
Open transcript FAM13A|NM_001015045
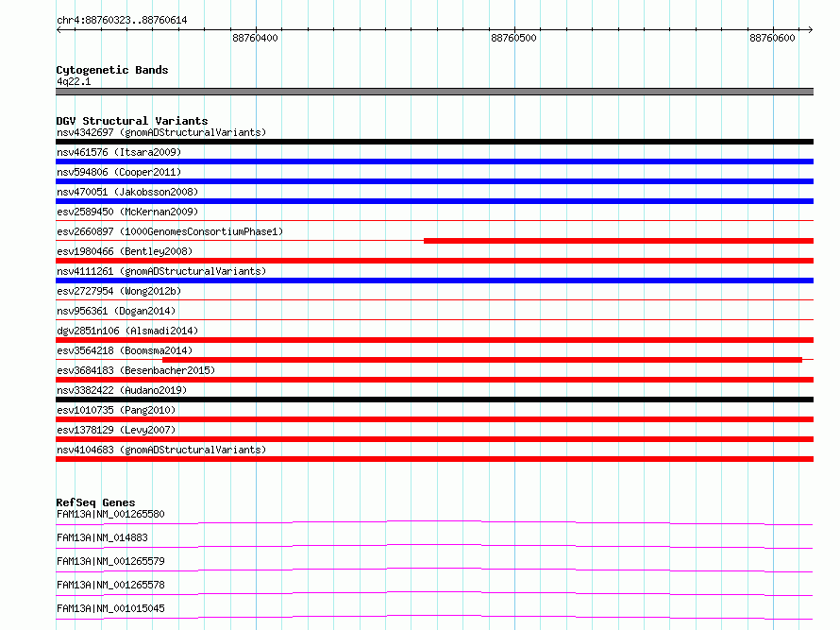pos(110,608)
